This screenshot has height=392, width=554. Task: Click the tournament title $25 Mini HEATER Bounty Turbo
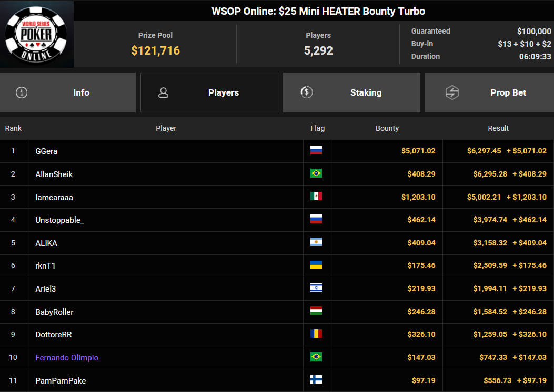click(351, 11)
